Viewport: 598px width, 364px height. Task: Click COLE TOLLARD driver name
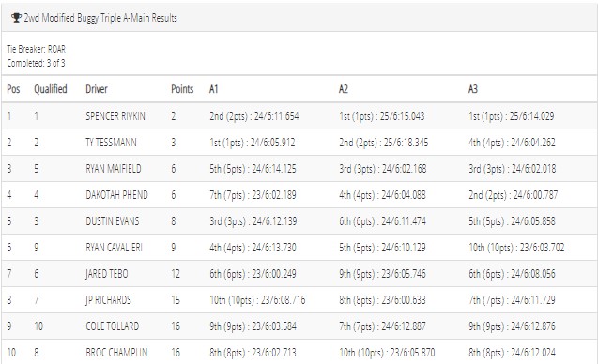(x=112, y=326)
